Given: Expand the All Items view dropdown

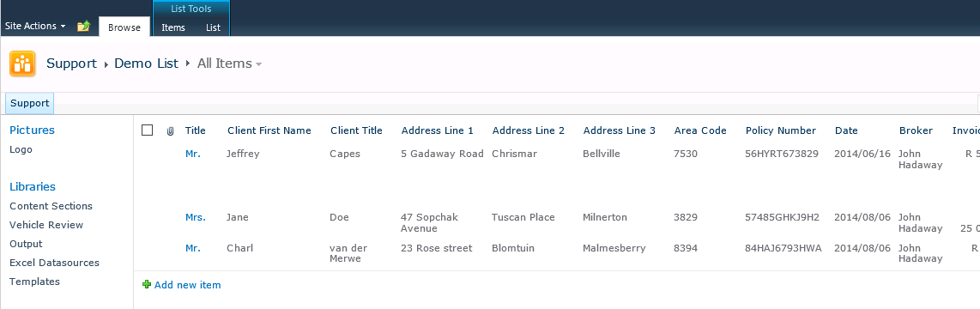Looking at the screenshot, I should coord(229,64).
